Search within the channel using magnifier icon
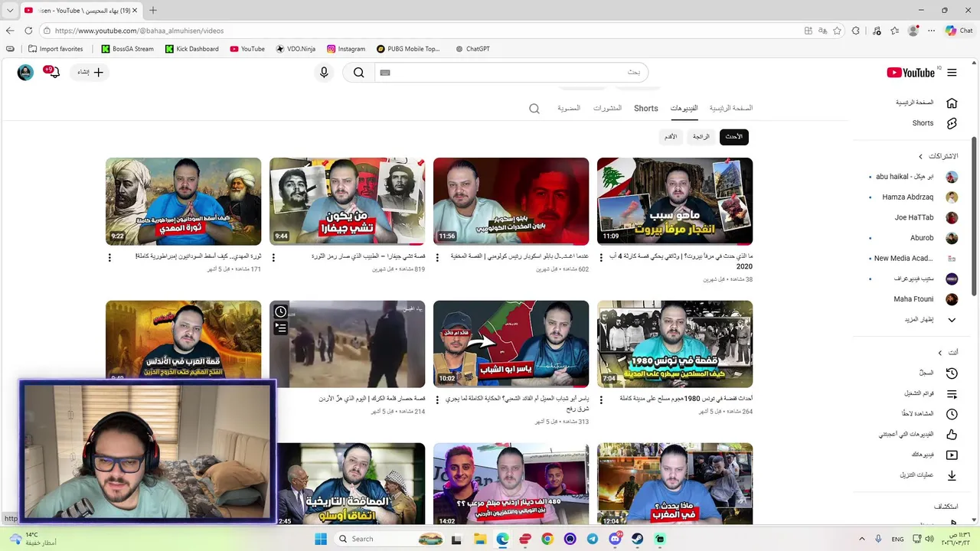980x551 pixels. tap(534, 109)
